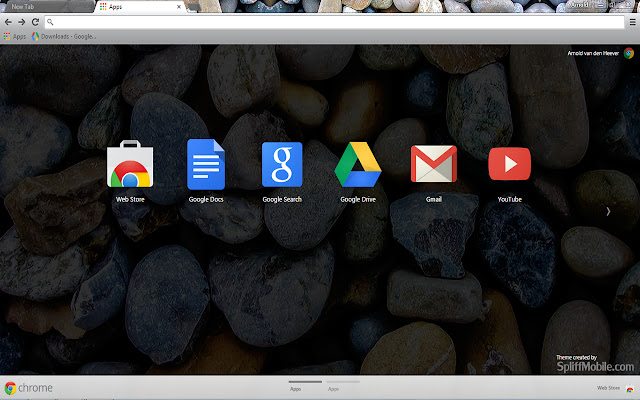
Task: Launch Google Docs app
Action: (x=206, y=164)
